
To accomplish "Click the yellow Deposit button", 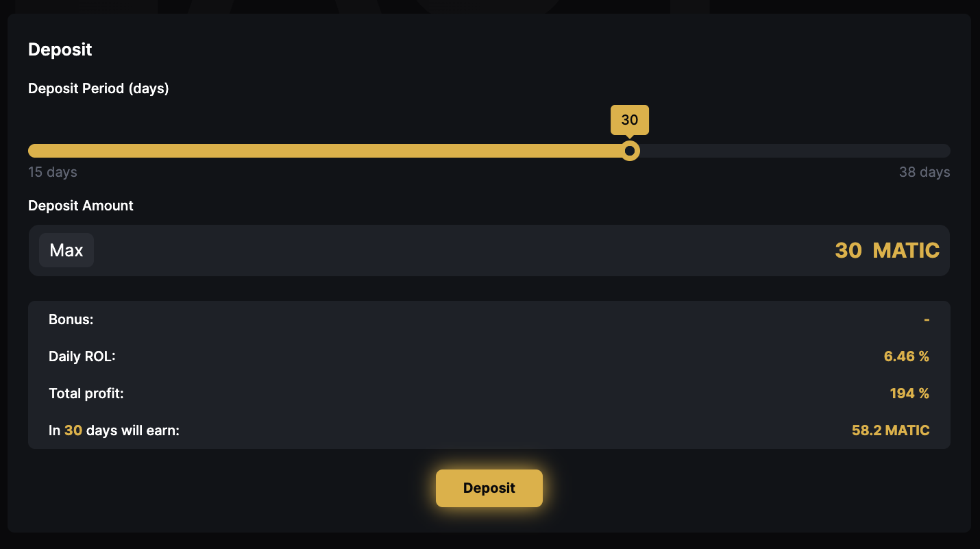I will click(489, 488).
